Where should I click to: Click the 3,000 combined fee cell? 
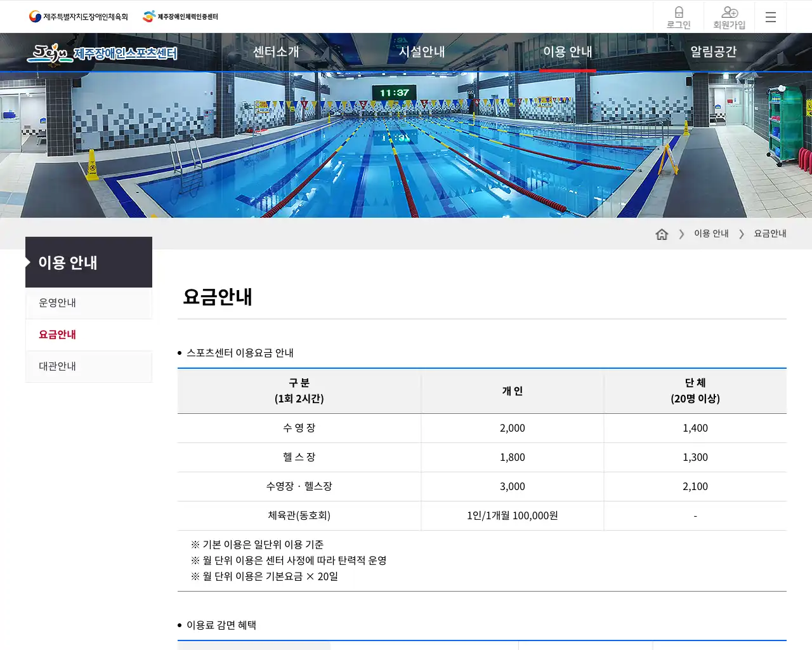(x=513, y=486)
